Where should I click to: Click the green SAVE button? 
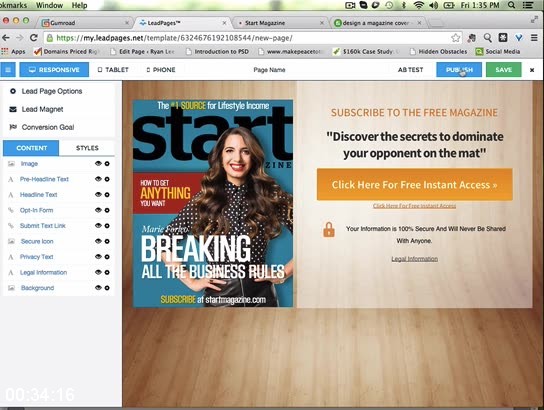point(503,70)
